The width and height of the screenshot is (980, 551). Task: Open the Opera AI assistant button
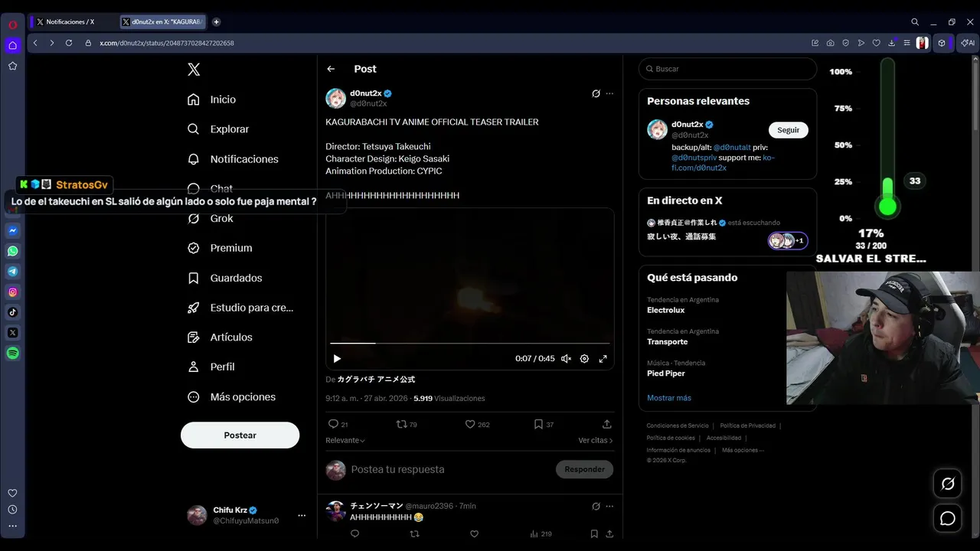[968, 43]
